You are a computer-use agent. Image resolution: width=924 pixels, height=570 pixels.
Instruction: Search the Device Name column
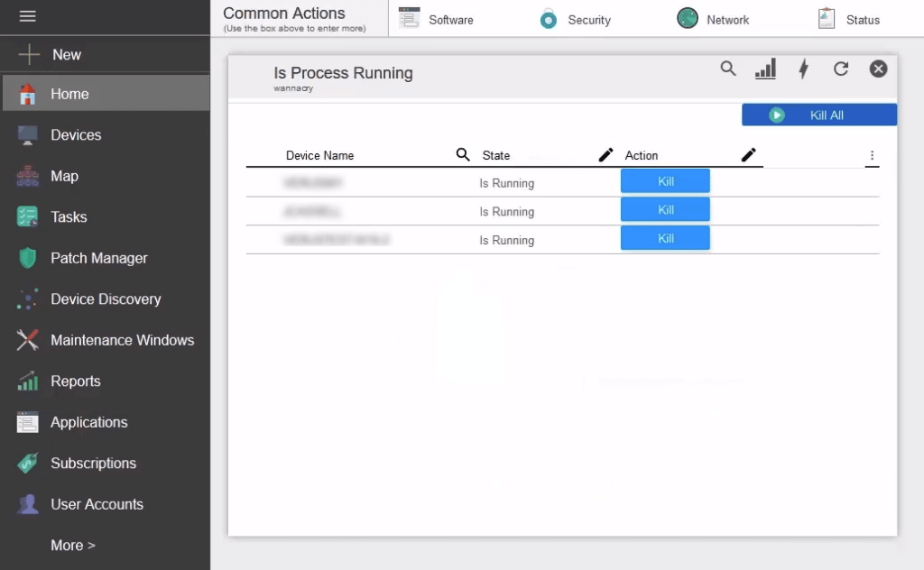click(x=463, y=154)
